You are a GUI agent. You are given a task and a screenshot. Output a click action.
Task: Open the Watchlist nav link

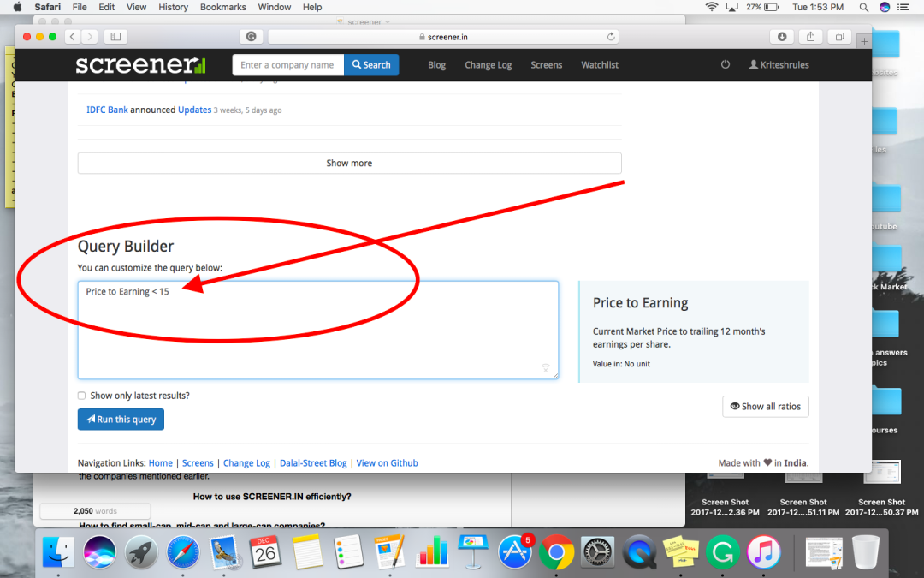(x=600, y=65)
